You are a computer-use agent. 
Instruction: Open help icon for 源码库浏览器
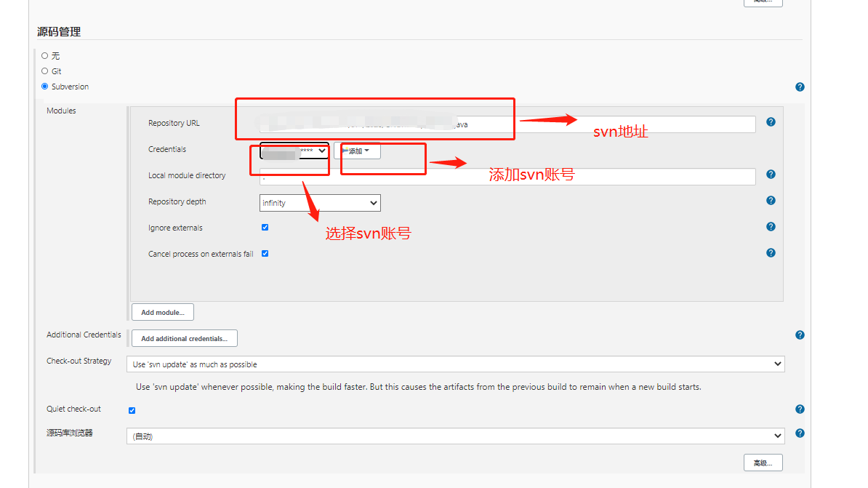800,433
